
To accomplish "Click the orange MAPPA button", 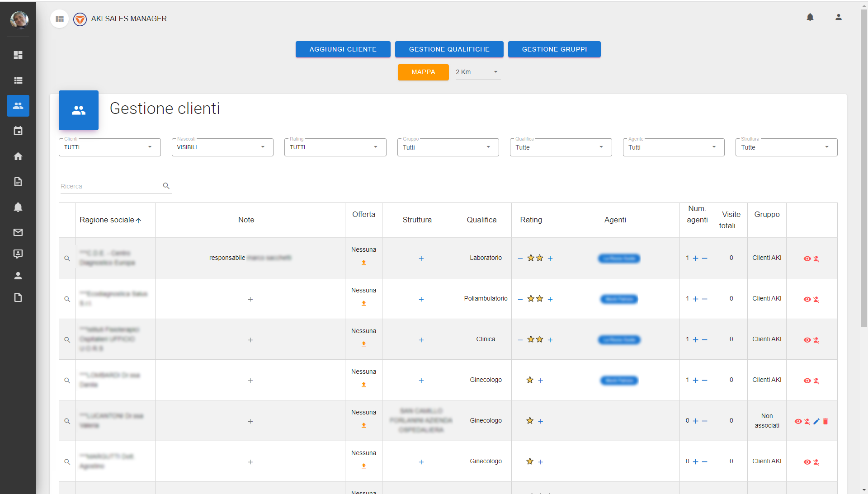I will click(423, 72).
